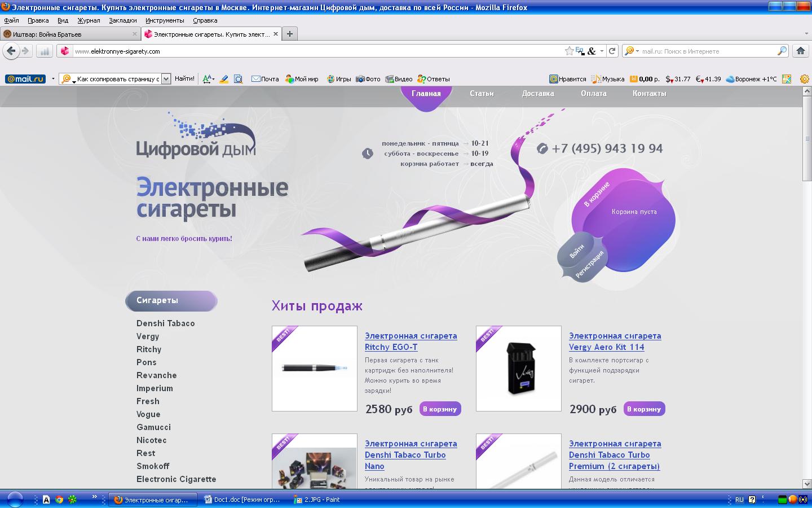Click the Войти login bubble

(576, 252)
